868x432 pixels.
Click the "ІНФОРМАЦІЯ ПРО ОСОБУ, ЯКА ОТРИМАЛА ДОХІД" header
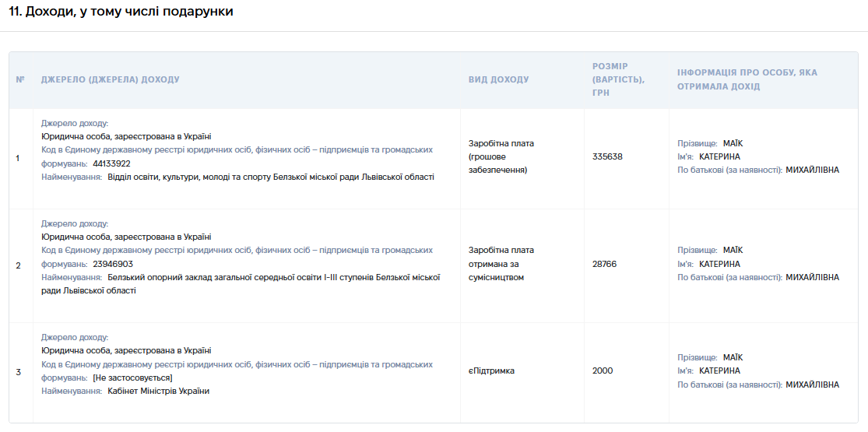click(747, 79)
